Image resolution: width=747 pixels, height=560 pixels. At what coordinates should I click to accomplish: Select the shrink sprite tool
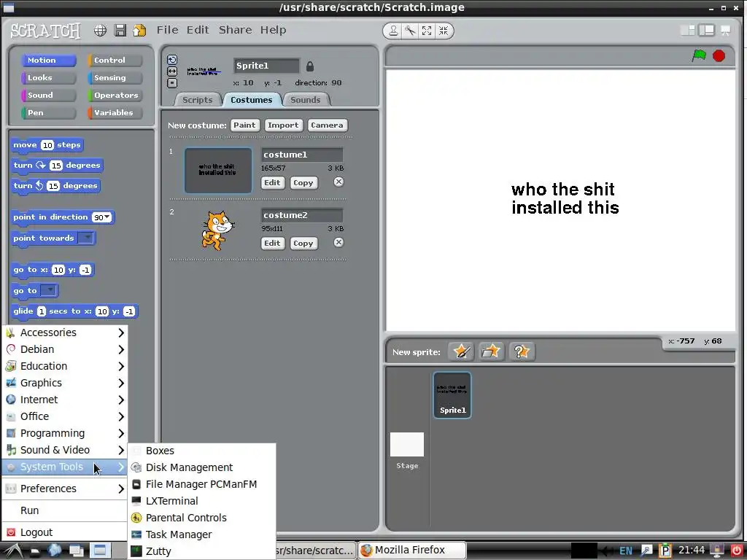click(x=443, y=31)
